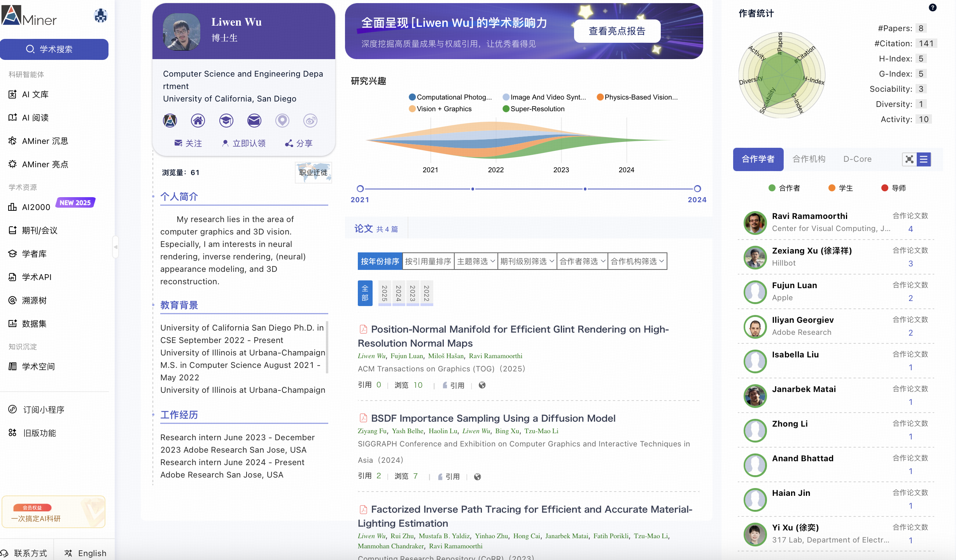Open the 期刊级别筛选 dropdown
This screenshot has width=956, height=560.
[527, 261]
